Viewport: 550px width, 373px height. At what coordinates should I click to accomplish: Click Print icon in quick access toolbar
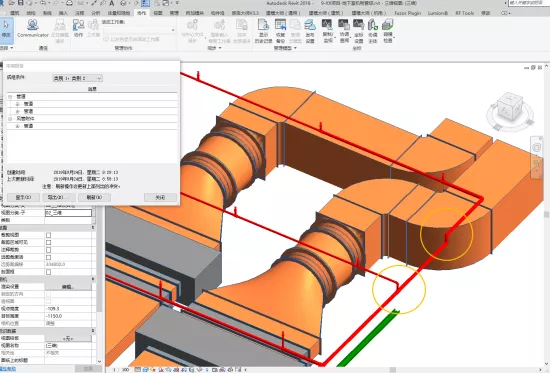pyautogui.click(x=69, y=3)
